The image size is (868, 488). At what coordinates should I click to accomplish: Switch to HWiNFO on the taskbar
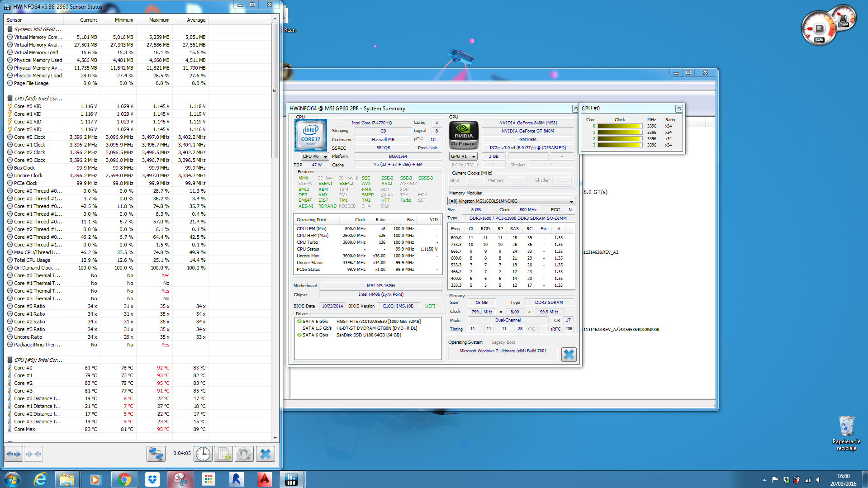pos(292,479)
